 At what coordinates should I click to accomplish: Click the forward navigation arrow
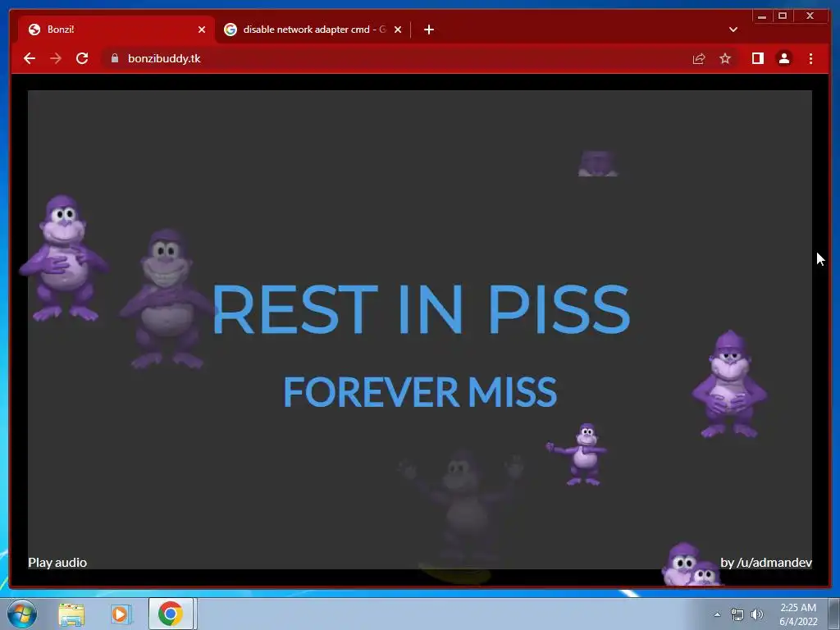coord(56,58)
